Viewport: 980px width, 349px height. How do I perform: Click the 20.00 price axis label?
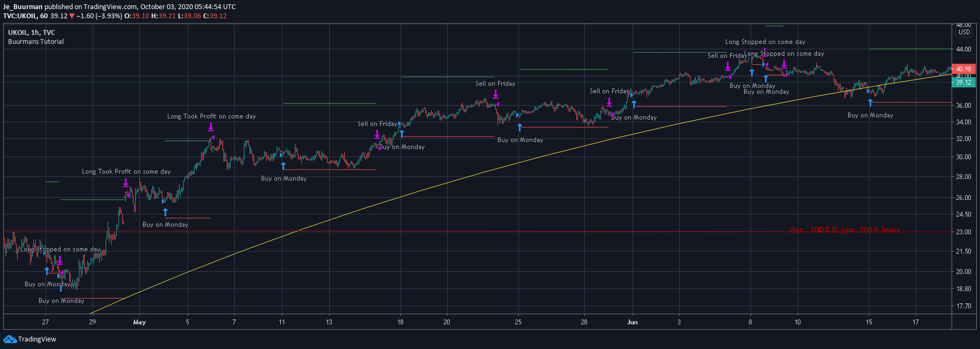[964, 272]
